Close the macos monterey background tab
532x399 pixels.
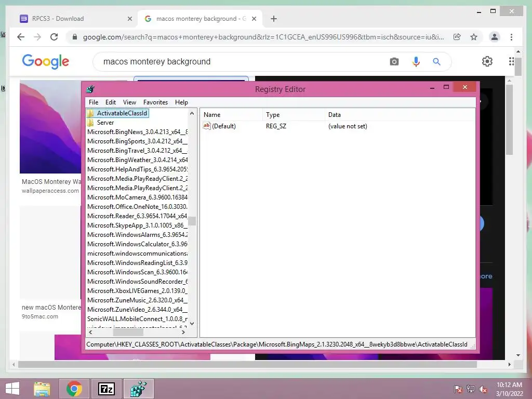[254, 19]
